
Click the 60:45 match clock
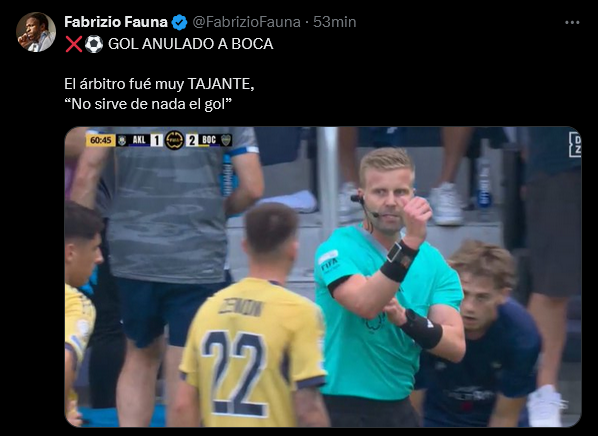[101, 140]
